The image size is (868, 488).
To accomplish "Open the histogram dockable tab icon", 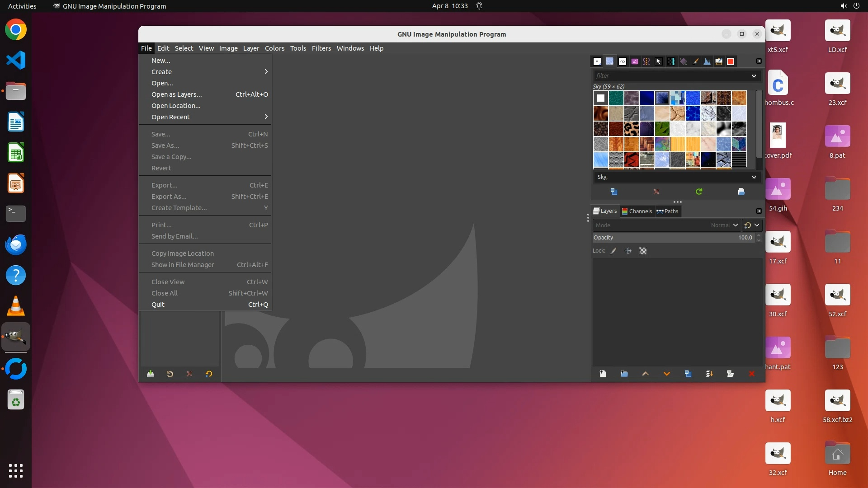I will pyautogui.click(x=707, y=61).
